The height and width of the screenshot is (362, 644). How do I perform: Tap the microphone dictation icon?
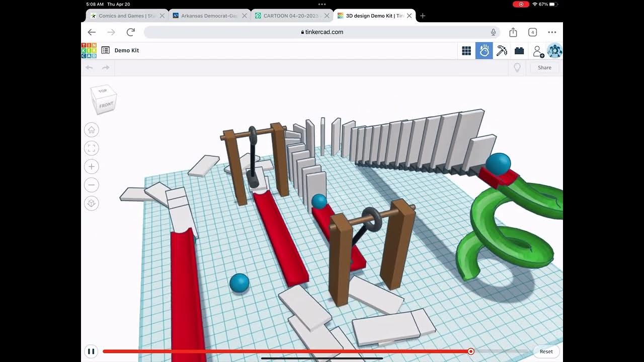coord(493,32)
